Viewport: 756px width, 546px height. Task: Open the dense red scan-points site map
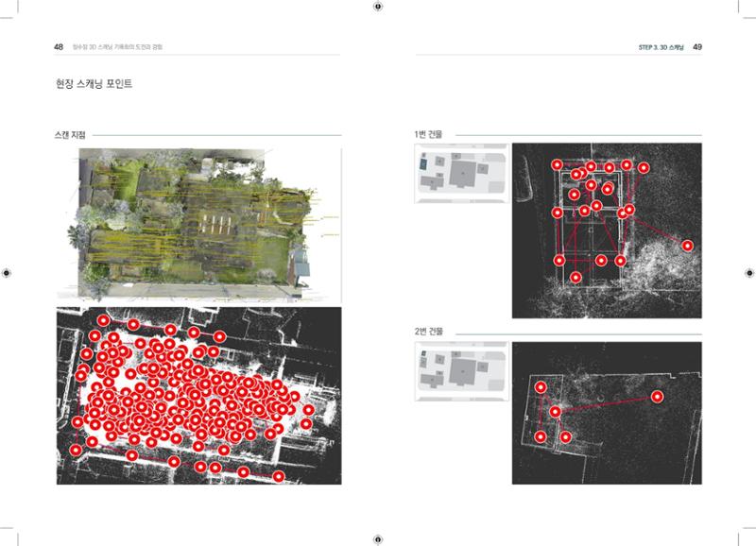pos(199,396)
